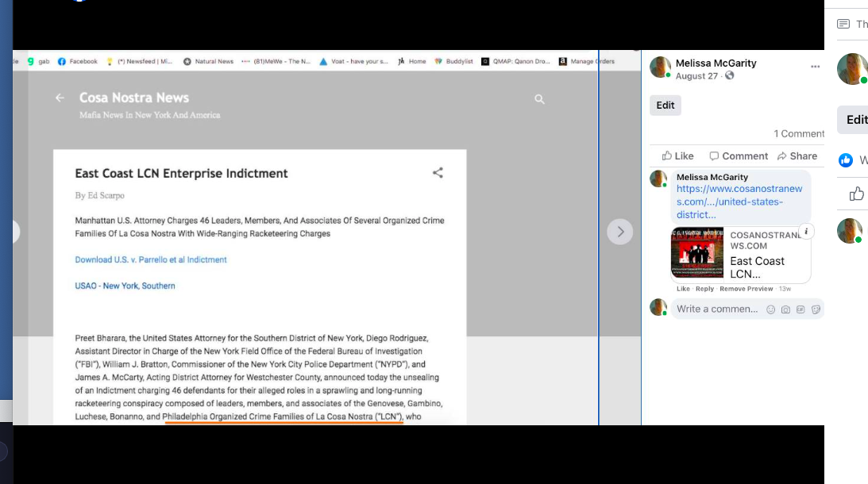Open the MeWe bookmark

tap(276, 61)
